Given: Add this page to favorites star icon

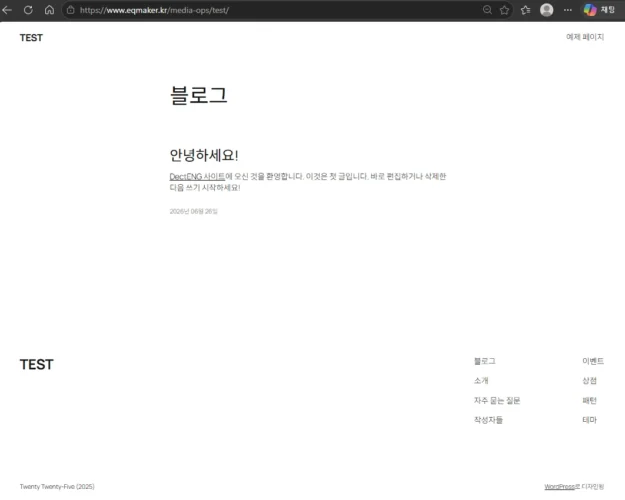Looking at the screenshot, I should (x=505, y=10).
